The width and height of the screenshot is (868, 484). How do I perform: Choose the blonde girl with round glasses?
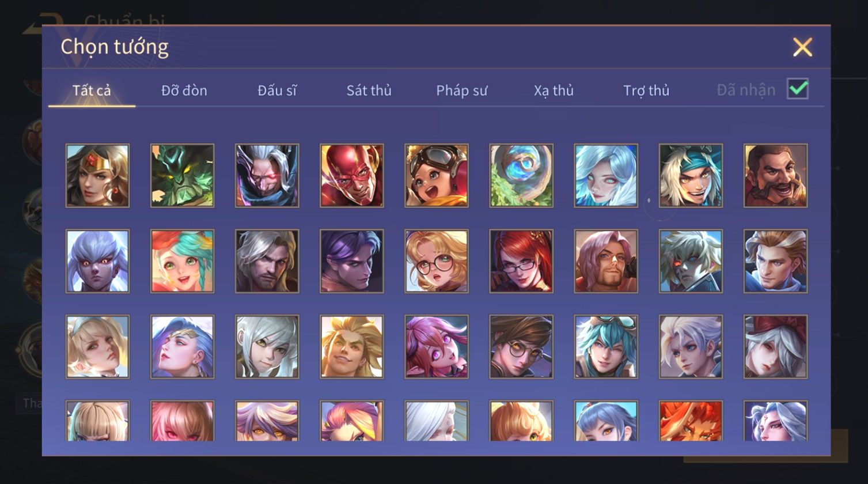coord(437,261)
